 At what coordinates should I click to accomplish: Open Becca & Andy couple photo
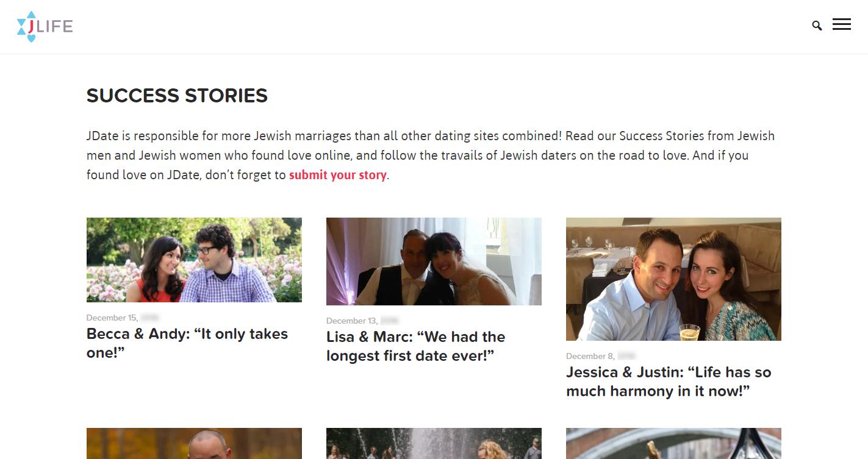click(194, 260)
